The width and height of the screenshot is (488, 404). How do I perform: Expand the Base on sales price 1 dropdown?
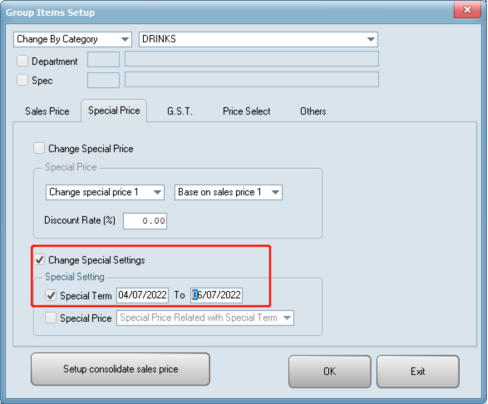228,192
